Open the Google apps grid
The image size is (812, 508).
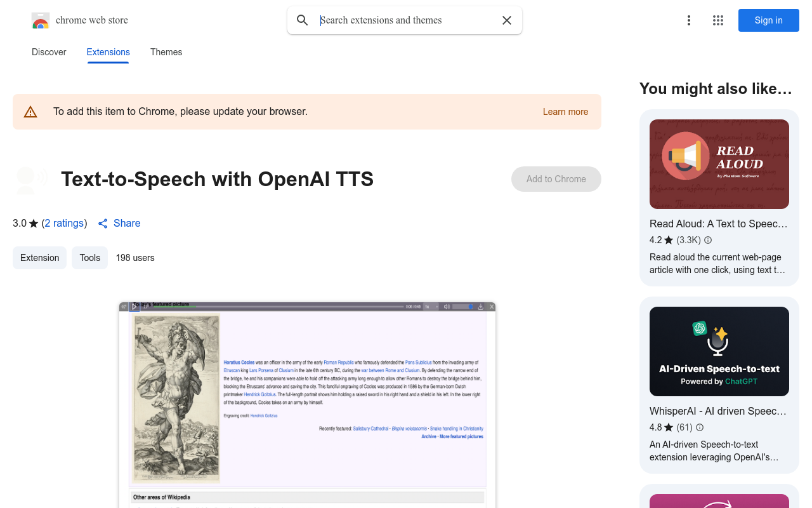pyautogui.click(x=718, y=20)
